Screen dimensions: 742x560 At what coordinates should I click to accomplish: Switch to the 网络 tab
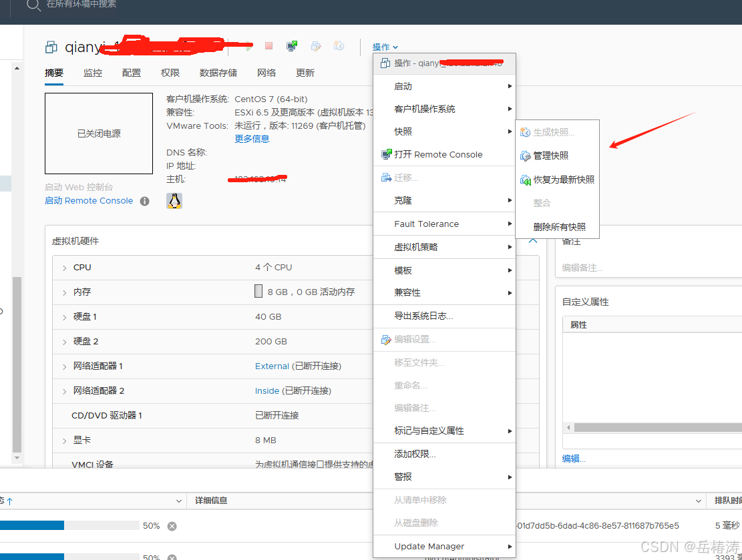pos(266,73)
